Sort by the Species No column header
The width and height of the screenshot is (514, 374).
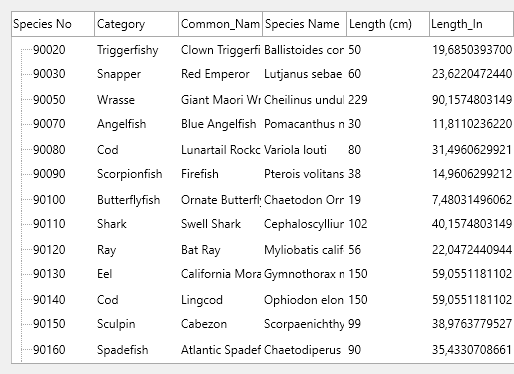(x=53, y=24)
